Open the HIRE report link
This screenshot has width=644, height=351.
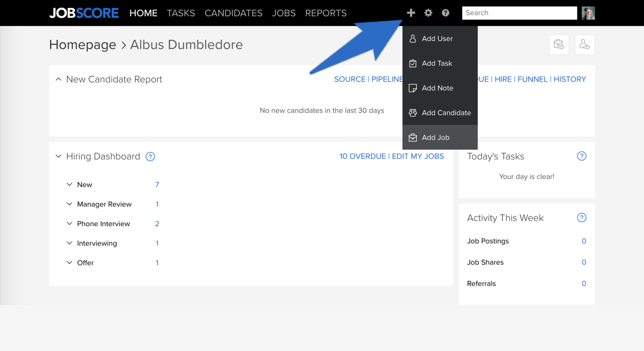503,79
